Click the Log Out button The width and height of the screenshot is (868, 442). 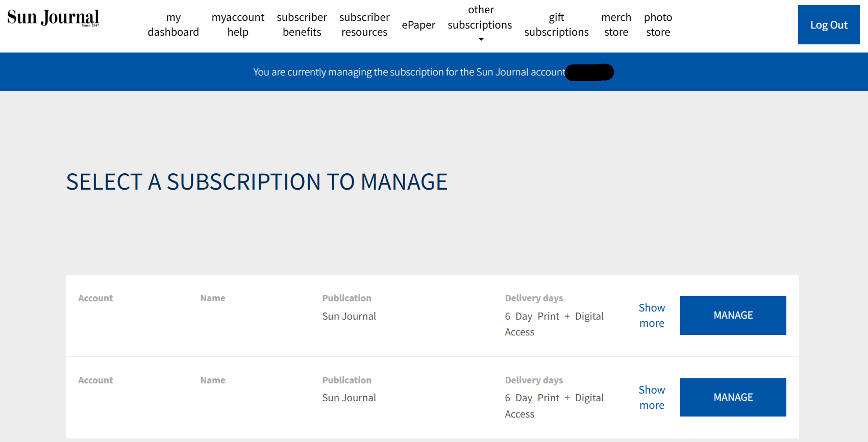829,24
